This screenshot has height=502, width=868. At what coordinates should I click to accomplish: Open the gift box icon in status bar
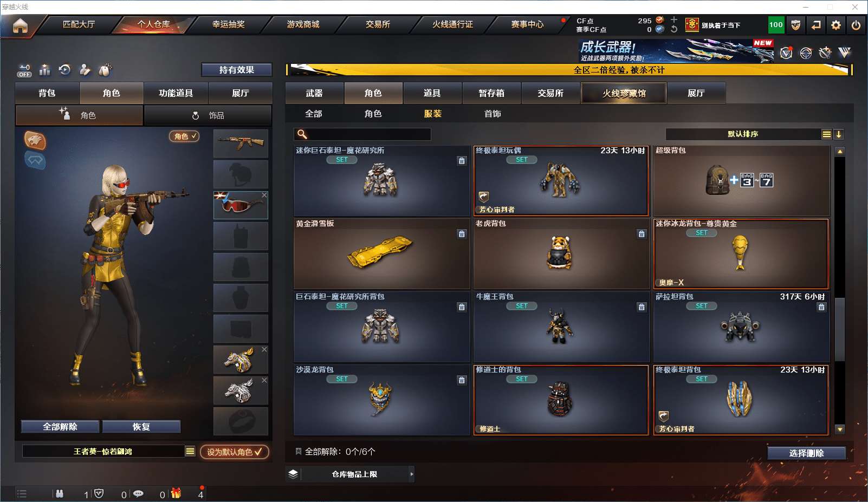(176, 493)
